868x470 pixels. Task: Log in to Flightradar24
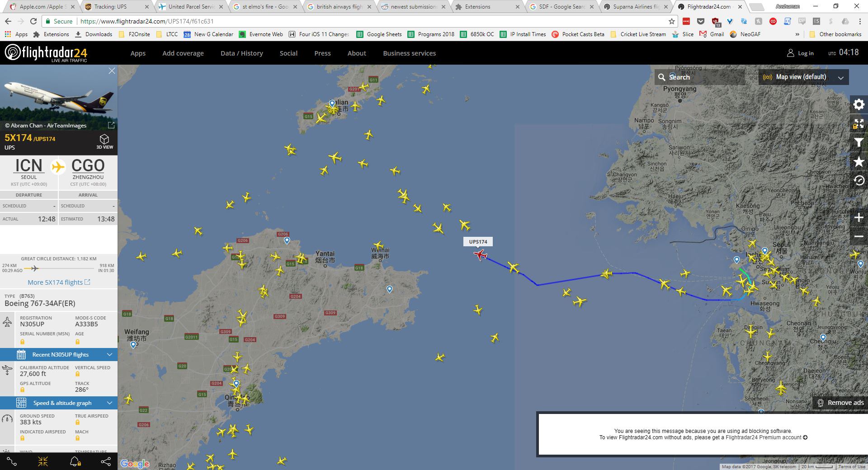point(800,53)
